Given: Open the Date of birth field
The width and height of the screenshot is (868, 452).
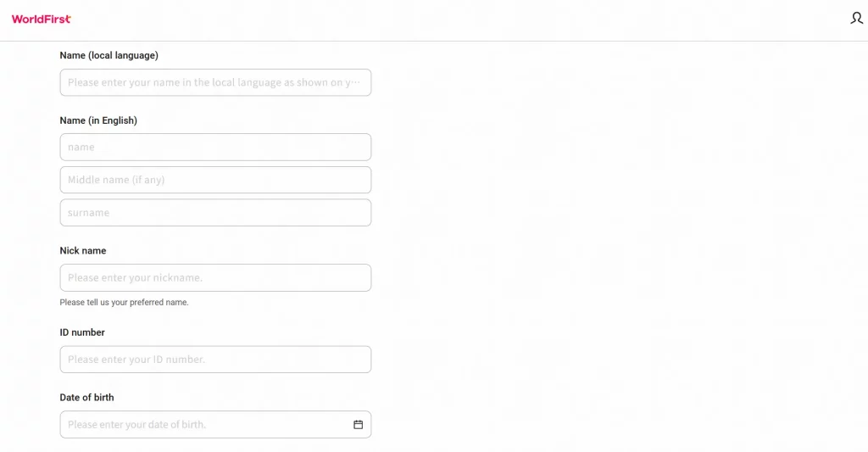Looking at the screenshot, I should pyautogui.click(x=215, y=424).
